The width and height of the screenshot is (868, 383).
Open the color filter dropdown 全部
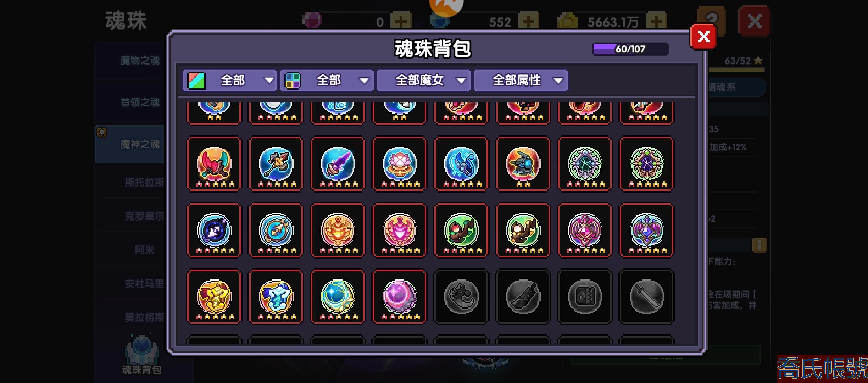[230, 81]
